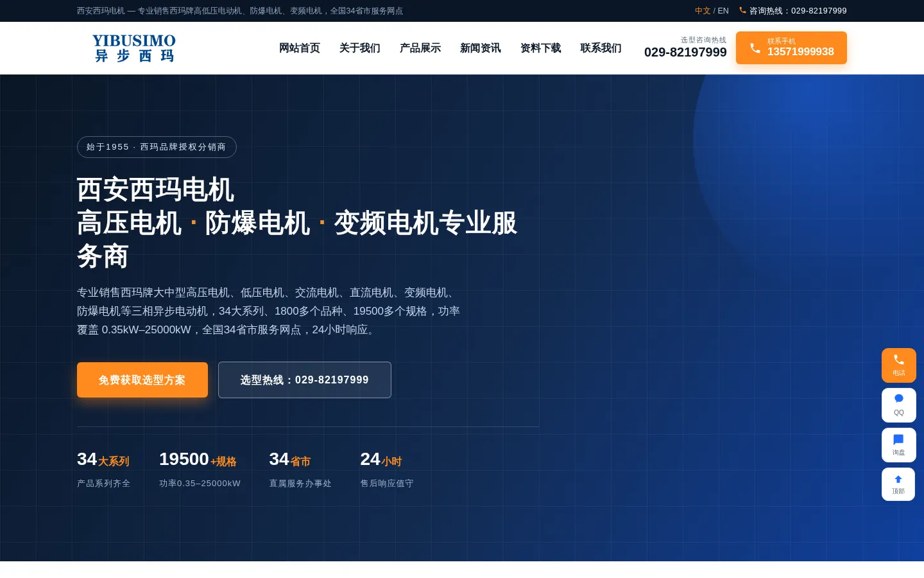Click top bar 咨询热线：029-82197999 text
This screenshot has height=578, width=924.
click(798, 11)
